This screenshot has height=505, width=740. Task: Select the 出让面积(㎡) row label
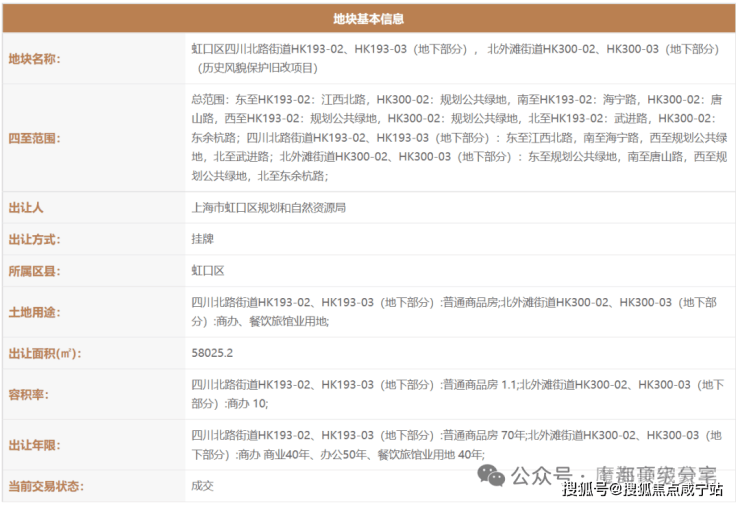44,353
